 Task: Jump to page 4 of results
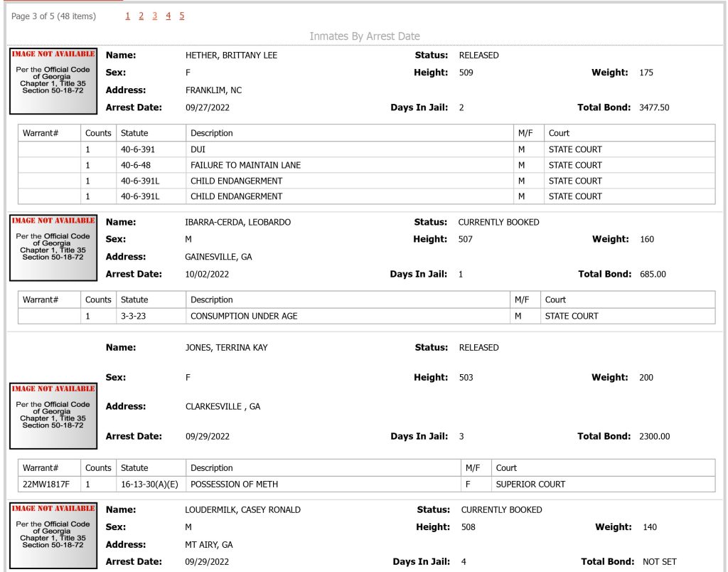pos(168,16)
